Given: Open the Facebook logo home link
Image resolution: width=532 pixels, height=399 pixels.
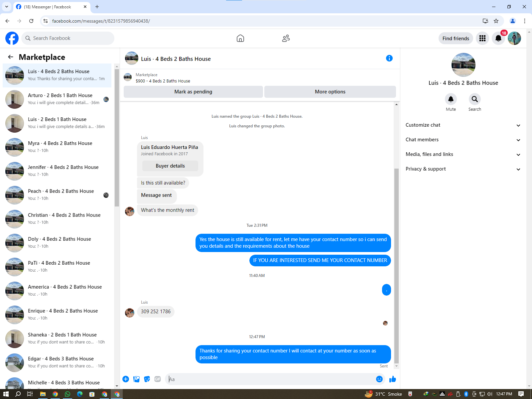Looking at the screenshot, I should [12, 38].
